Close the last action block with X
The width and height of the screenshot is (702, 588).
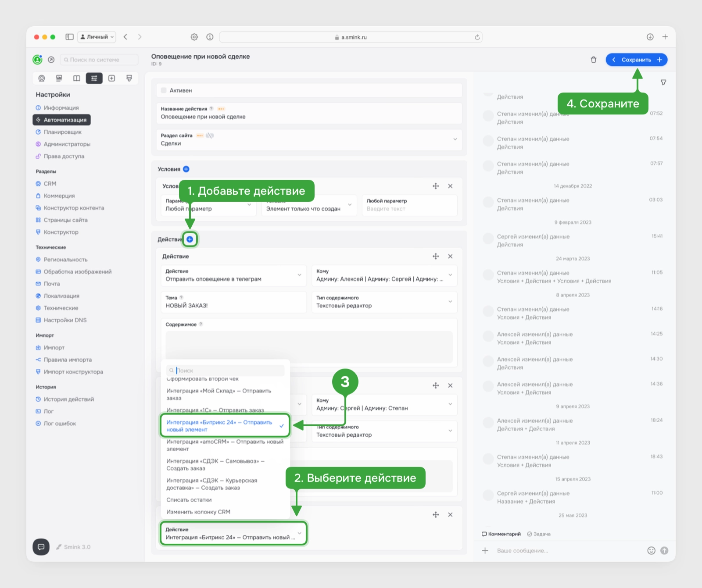coord(450,514)
